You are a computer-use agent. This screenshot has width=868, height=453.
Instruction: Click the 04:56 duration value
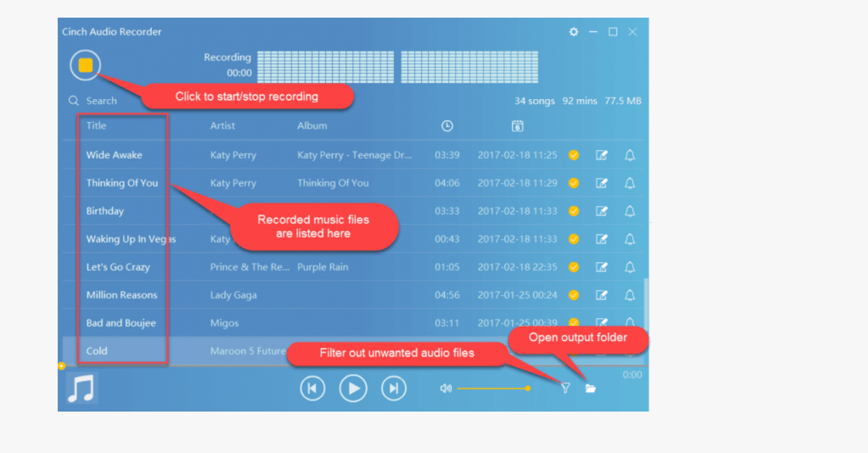447,295
